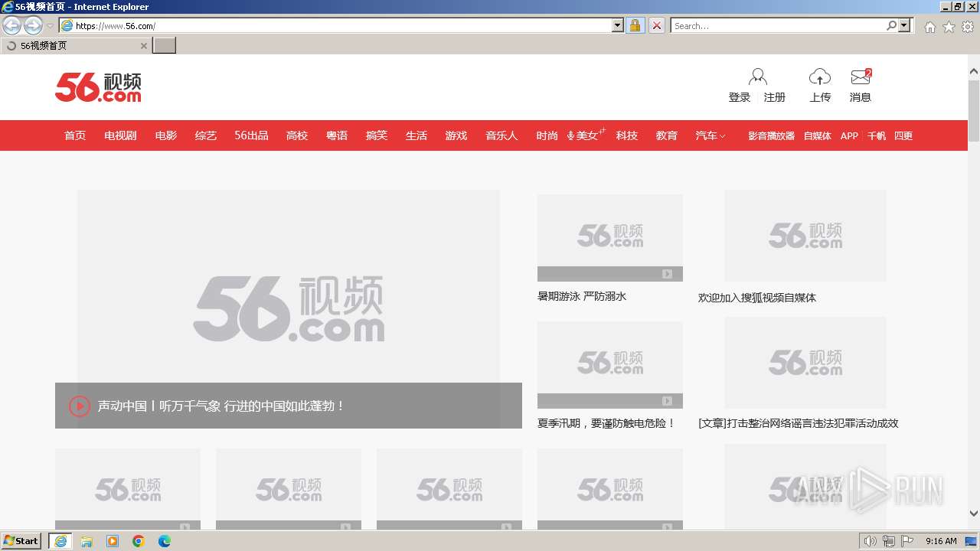Select 教育 in the navigation bar
This screenshot has width=980, height=551.
click(667, 135)
